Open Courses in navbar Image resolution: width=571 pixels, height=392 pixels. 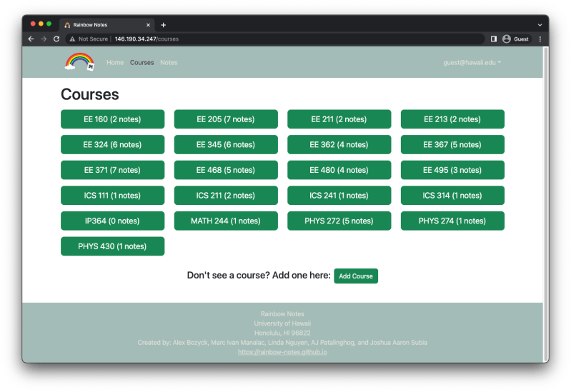tap(142, 63)
